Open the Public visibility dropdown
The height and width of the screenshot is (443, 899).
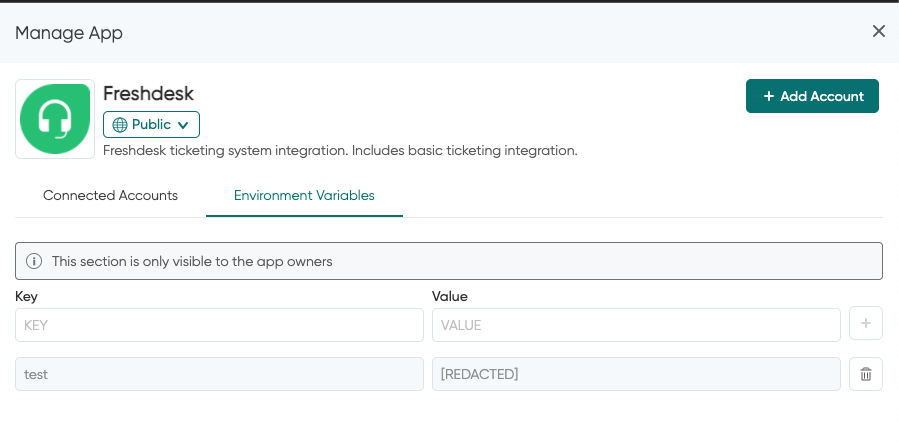coord(151,125)
